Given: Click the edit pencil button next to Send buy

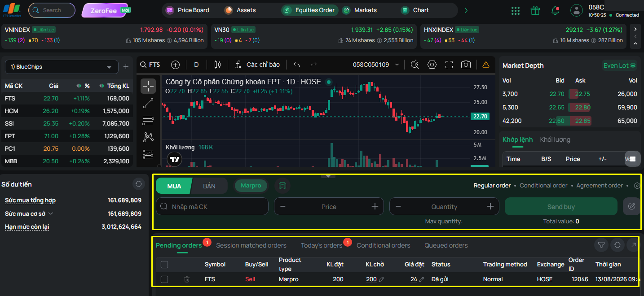Looking at the screenshot, I should (x=632, y=206).
